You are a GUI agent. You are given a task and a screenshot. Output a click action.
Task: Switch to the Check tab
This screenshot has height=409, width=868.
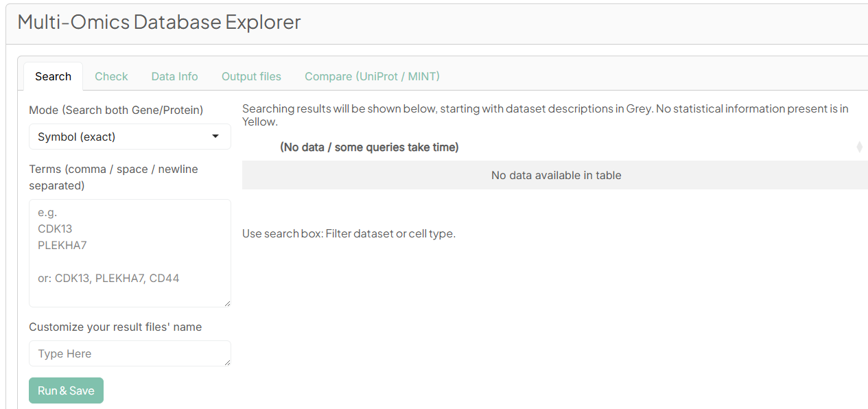pos(110,76)
